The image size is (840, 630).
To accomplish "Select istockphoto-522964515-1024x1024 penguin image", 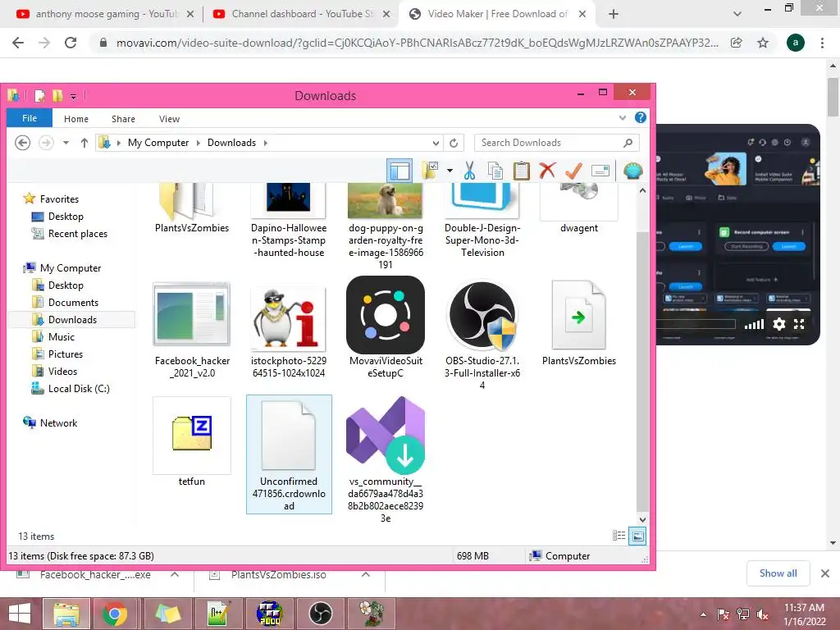I will pyautogui.click(x=289, y=331).
